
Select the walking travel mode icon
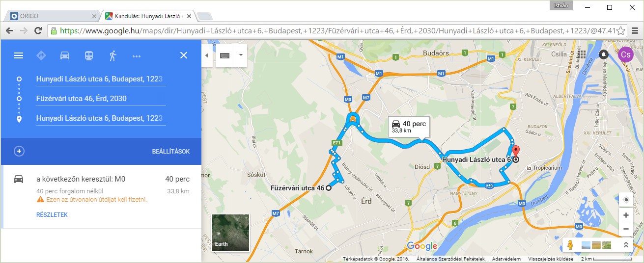113,55
